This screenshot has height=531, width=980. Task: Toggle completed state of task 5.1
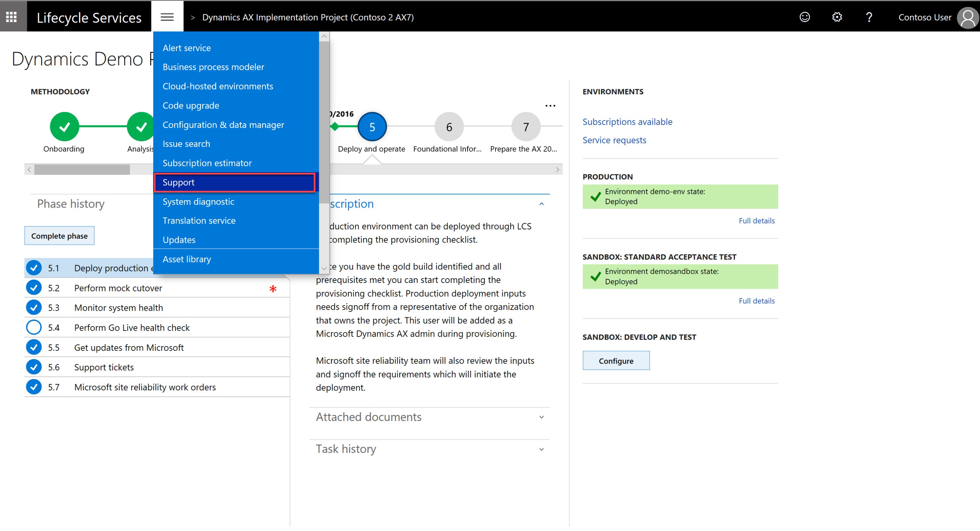click(34, 268)
